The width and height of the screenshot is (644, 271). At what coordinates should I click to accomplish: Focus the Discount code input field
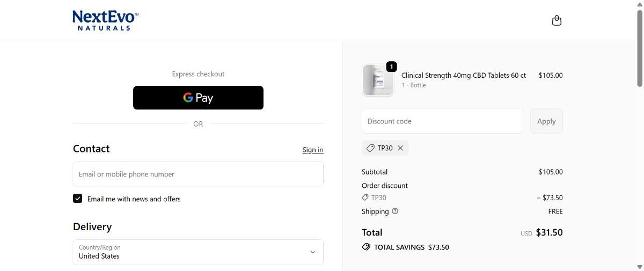tap(442, 121)
